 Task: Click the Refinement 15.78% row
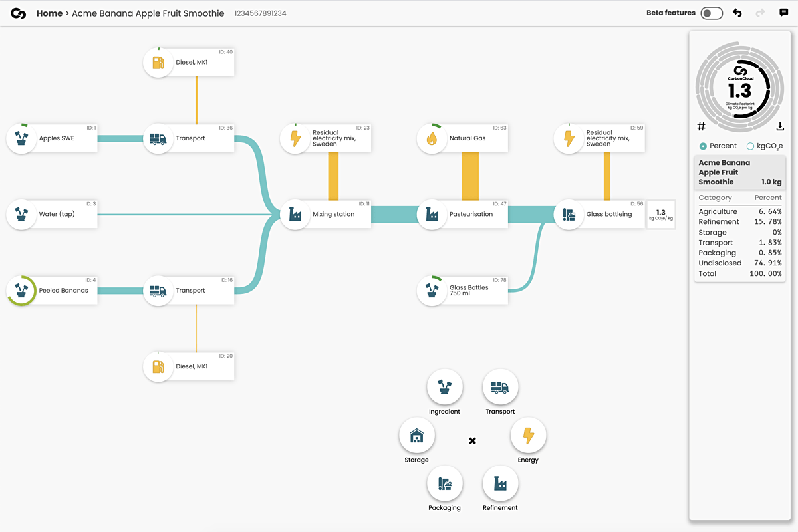(740, 222)
